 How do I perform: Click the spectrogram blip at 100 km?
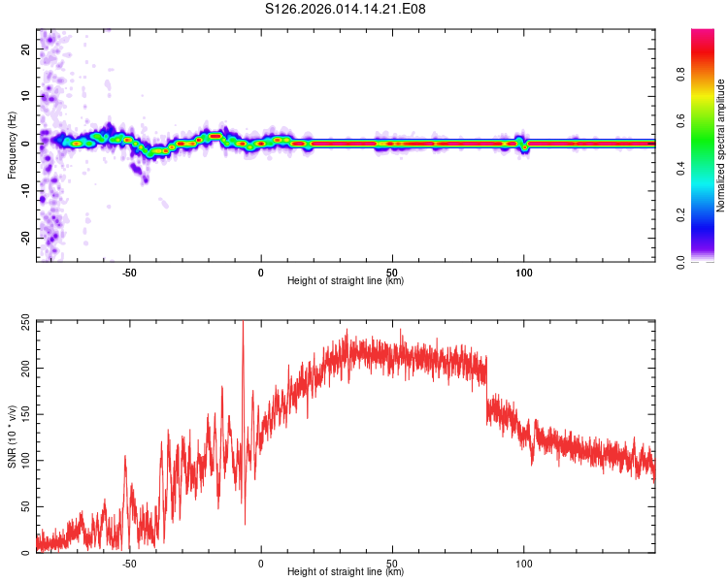point(522,143)
